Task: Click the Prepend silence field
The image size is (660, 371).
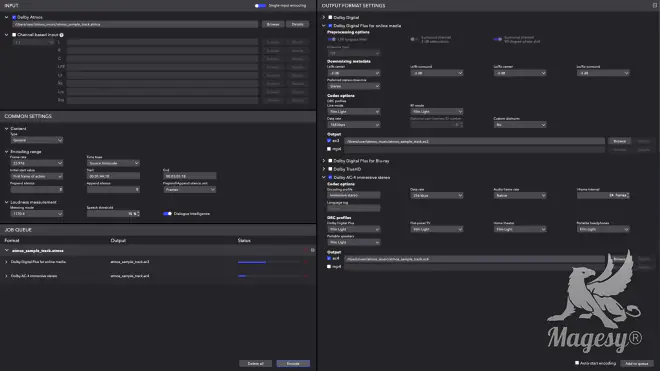Action: (37, 190)
